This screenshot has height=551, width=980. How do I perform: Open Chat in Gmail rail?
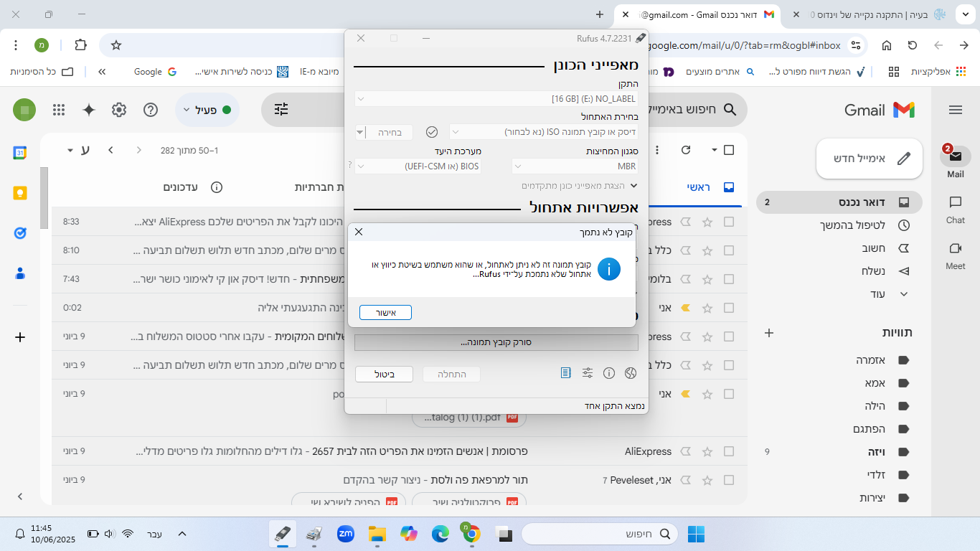(x=955, y=209)
